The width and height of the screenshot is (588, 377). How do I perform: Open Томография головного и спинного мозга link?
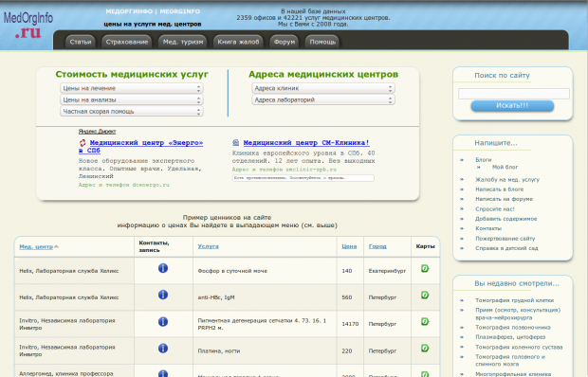pyautogui.click(x=510, y=361)
